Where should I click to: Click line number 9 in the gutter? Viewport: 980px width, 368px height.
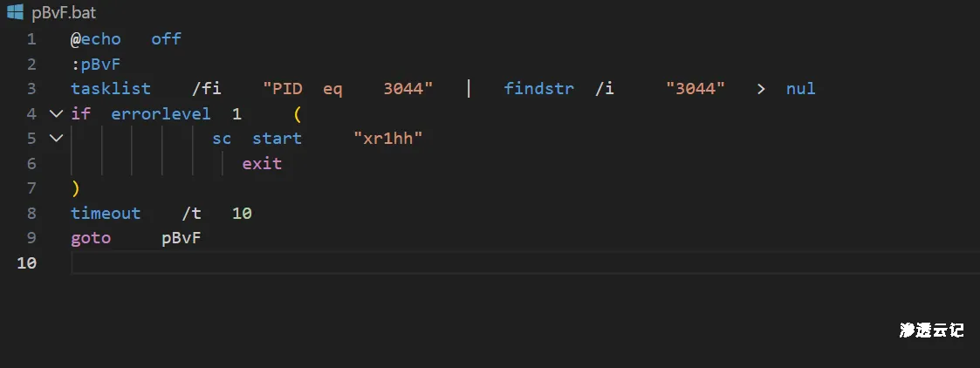pyautogui.click(x=31, y=238)
